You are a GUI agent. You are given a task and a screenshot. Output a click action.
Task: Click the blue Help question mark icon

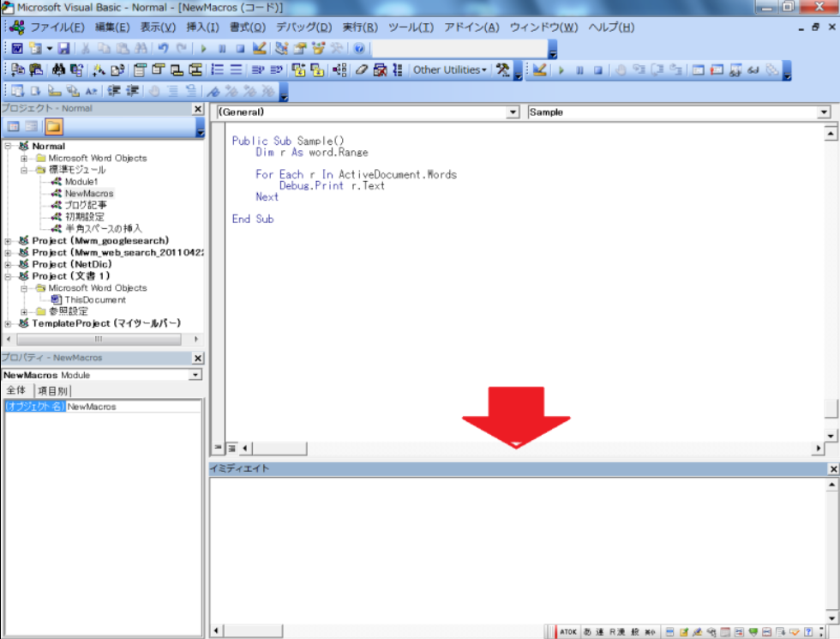pyautogui.click(x=359, y=49)
